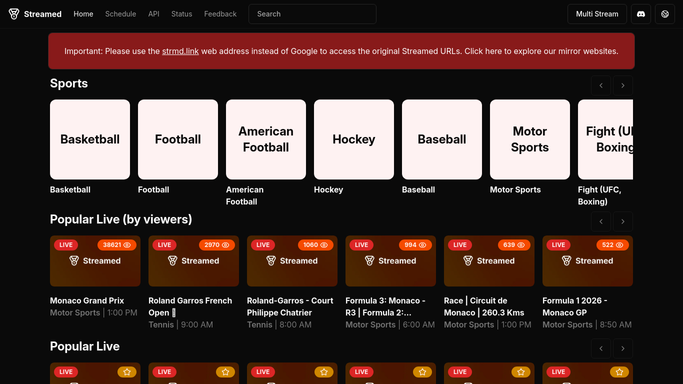683x384 pixels.
Task: Focus the Search input field
Action: pyautogui.click(x=312, y=14)
